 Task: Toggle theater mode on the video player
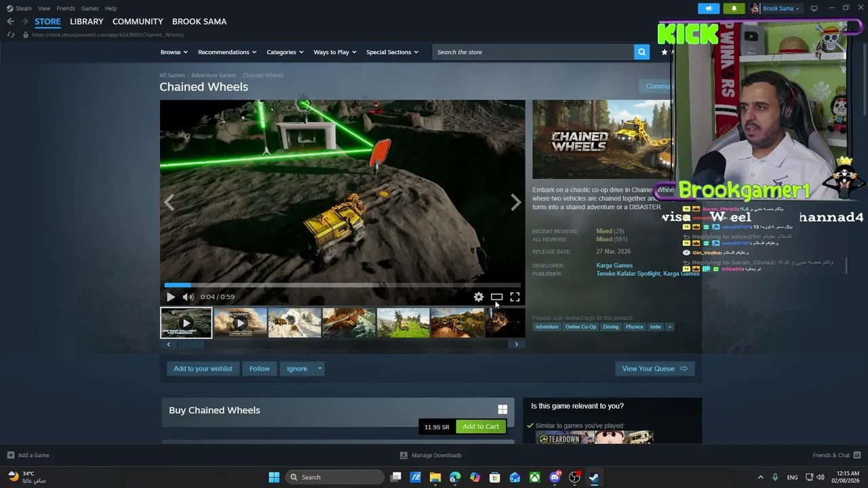point(496,297)
